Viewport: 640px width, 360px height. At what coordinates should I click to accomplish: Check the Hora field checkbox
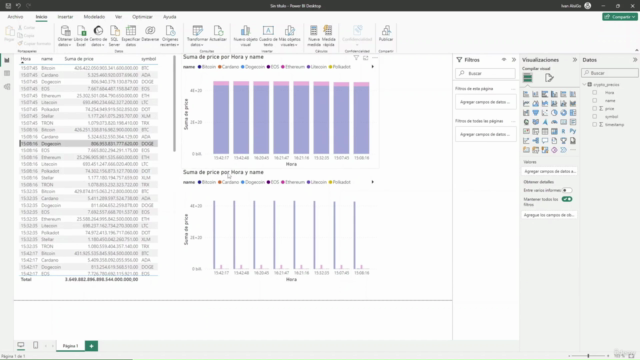594,93
